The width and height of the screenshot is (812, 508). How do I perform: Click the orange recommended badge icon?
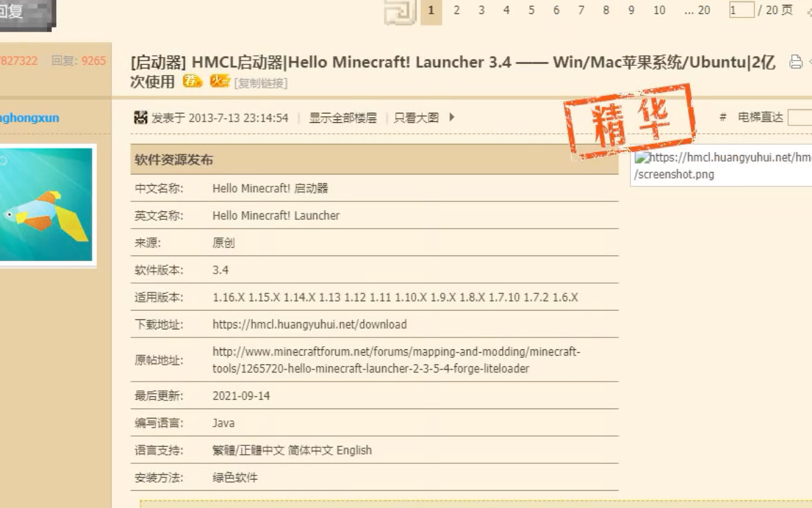[192, 82]
